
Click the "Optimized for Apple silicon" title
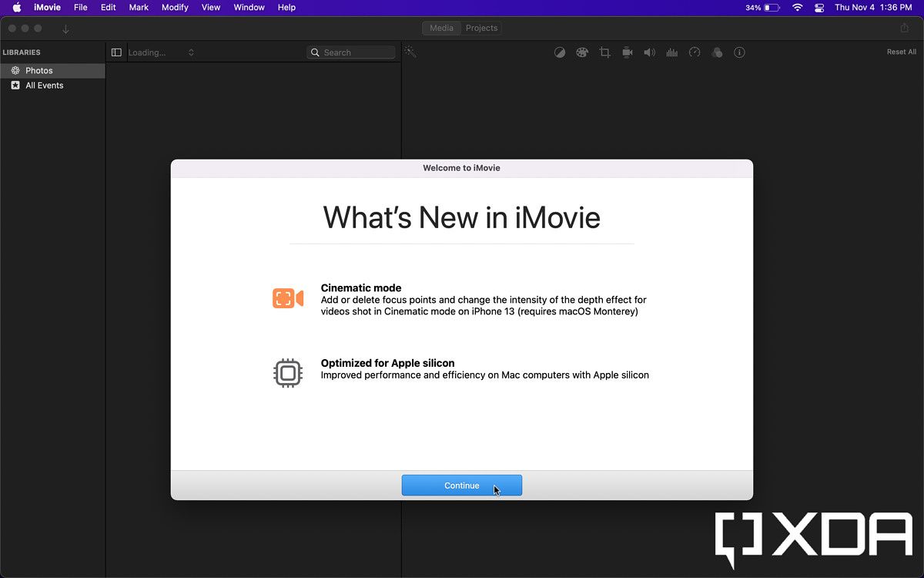click(387, 363)
